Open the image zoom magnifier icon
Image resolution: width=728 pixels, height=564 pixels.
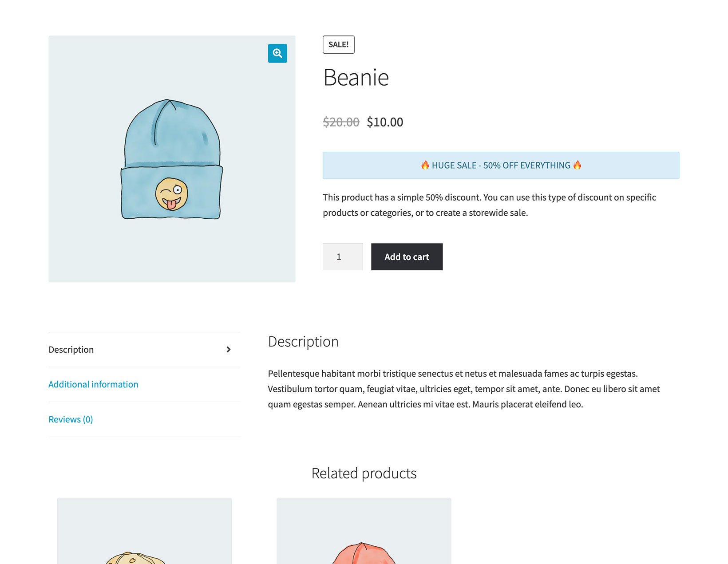pos(277,53)
